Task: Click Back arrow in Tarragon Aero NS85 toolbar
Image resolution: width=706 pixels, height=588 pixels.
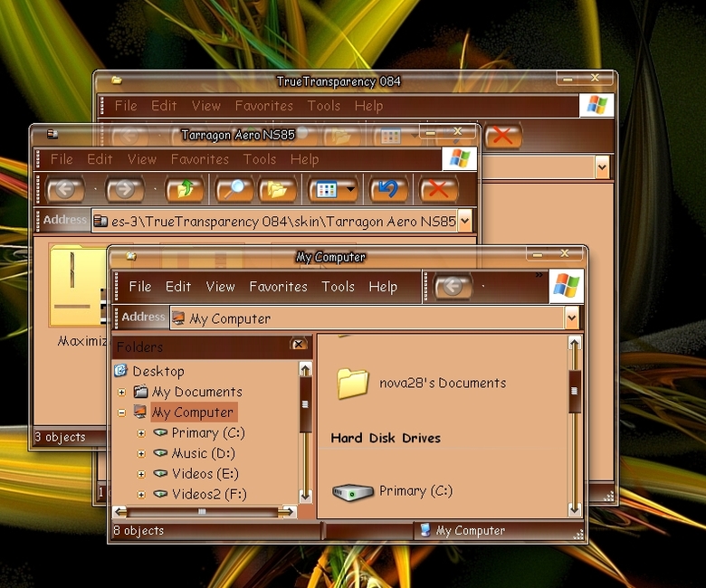Action: click(x=65, y=189)
